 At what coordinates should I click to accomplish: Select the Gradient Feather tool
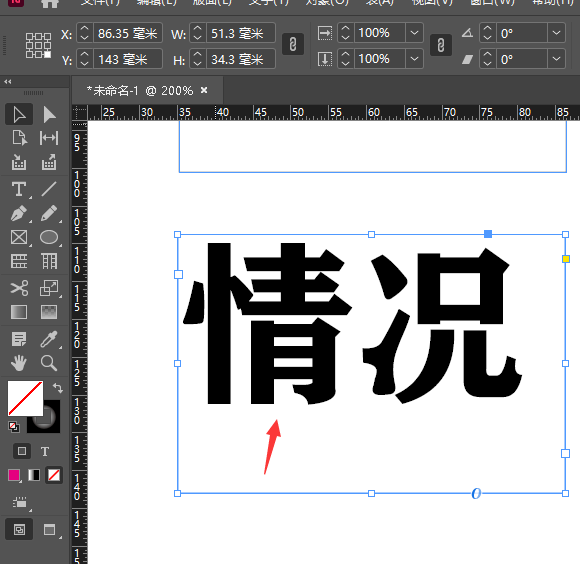point(49,312)
